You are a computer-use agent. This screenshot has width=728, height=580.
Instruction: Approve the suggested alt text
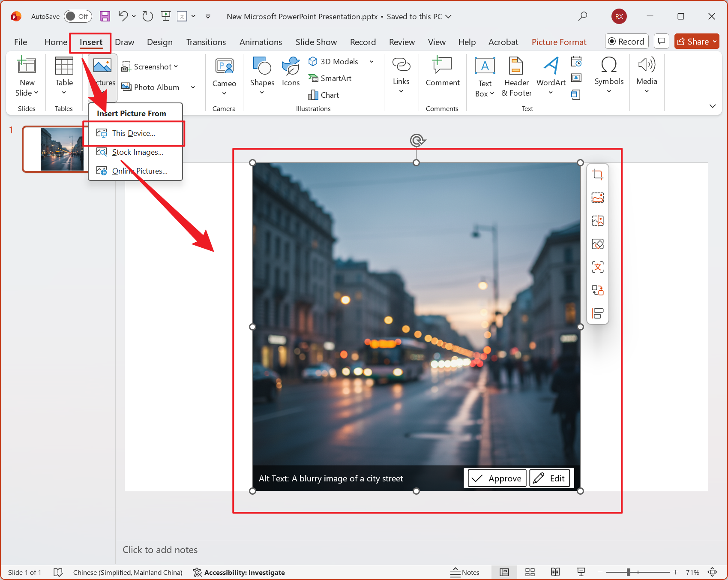pos(497,478)
